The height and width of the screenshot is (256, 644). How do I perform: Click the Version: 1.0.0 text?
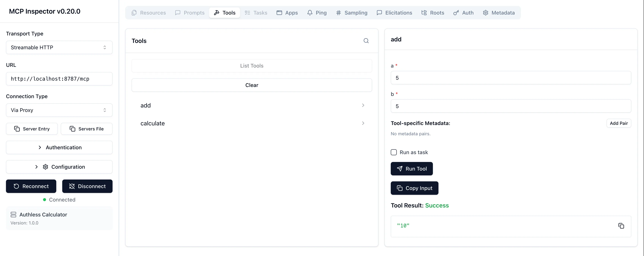click(x=24, y=223)
